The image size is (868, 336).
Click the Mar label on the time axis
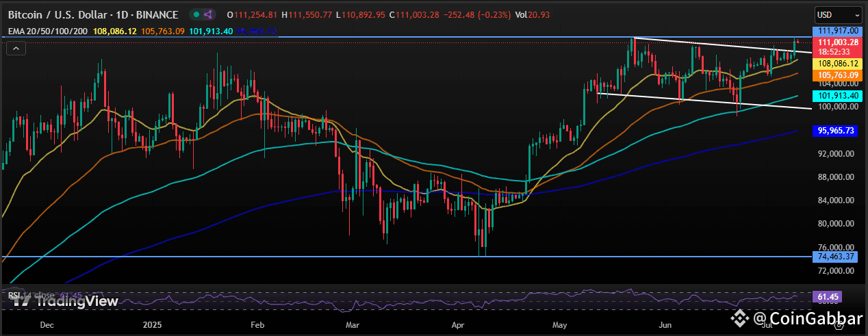click(352, 324)
